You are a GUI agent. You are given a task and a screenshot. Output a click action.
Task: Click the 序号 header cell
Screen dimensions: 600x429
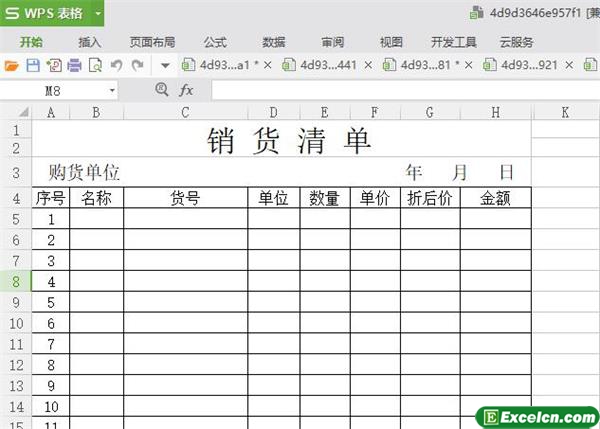[51, 198]
